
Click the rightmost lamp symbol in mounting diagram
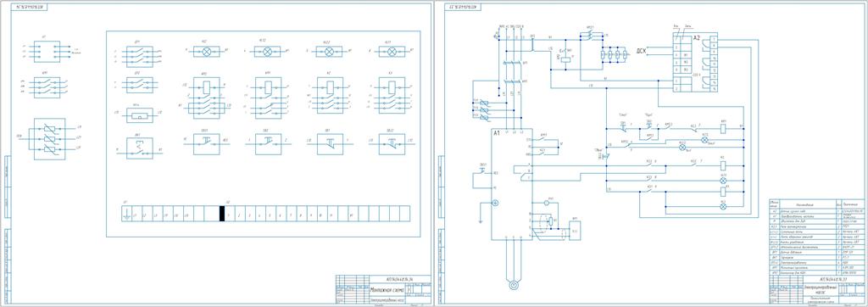tap(392, 52)
